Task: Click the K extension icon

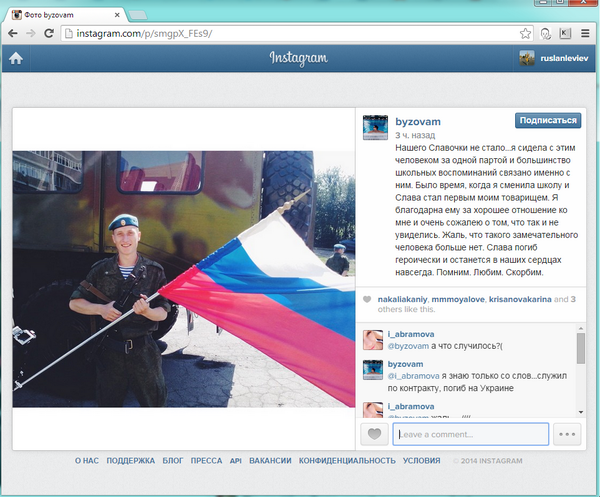Action: [565, 33]
